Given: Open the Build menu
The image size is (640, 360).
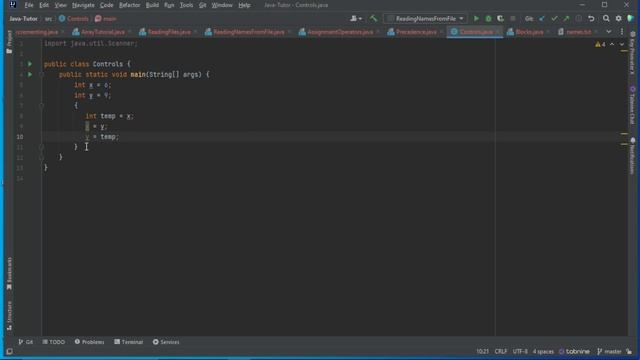Looking at the screenshot, I should (152, 5).
